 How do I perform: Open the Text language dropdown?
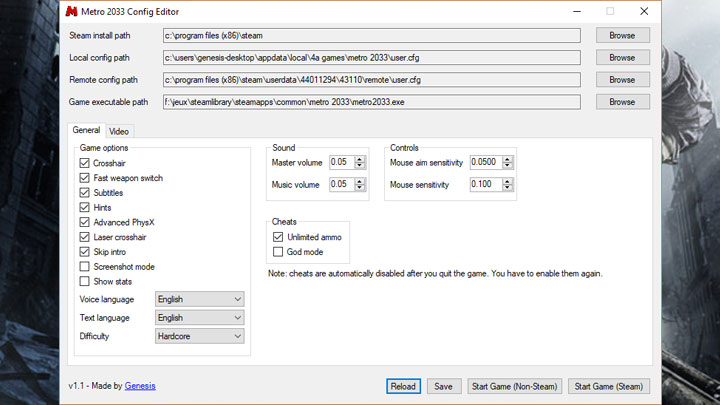click(199, 317)
